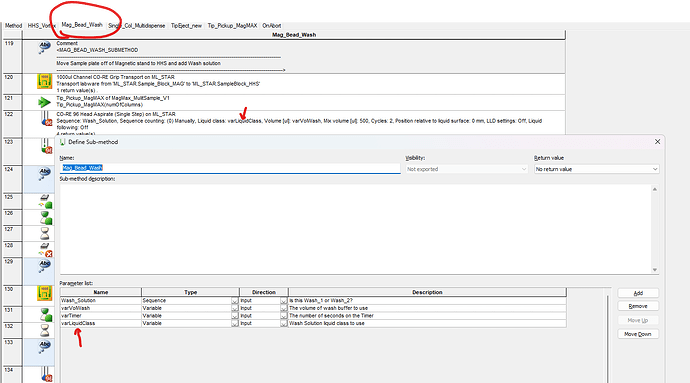The height and width of the screenshot is (383, 690).
Task: Select the red-X shaker stop icon on line 128
Action: coord(45,250)
